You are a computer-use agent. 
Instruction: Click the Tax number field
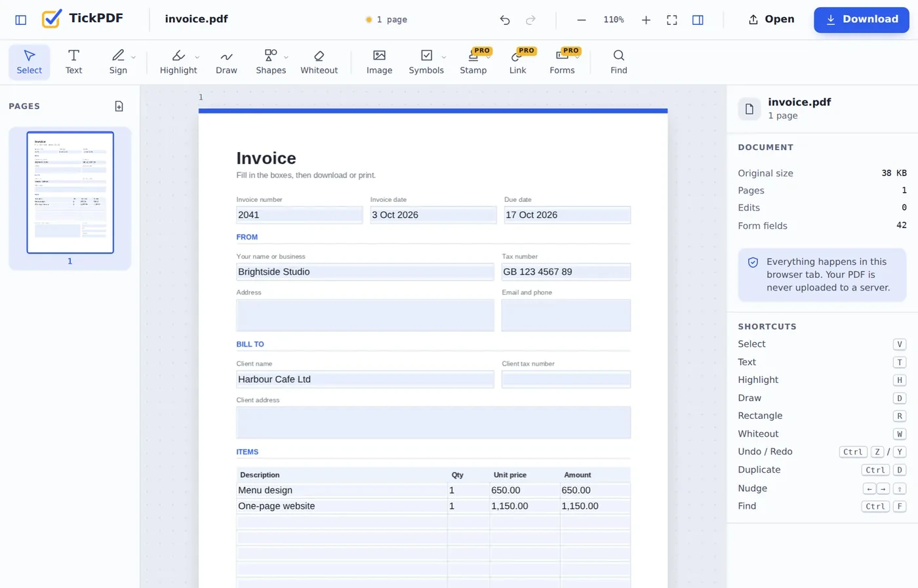coord(566,272)
